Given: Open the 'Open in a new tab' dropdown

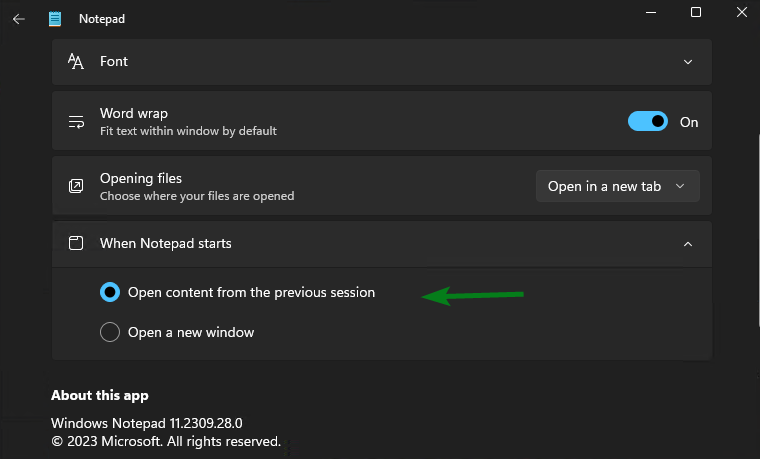Looking at the screenshot, I should tap(618, 186).
